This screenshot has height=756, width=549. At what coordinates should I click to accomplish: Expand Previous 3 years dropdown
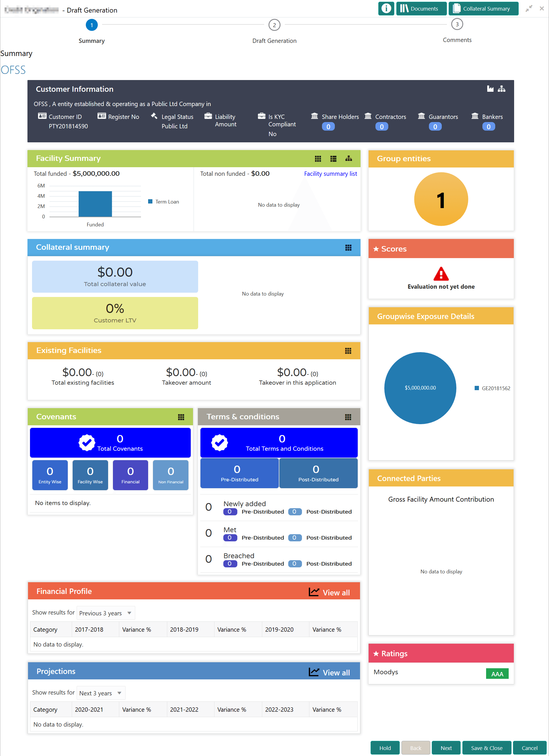coord(106,613)
